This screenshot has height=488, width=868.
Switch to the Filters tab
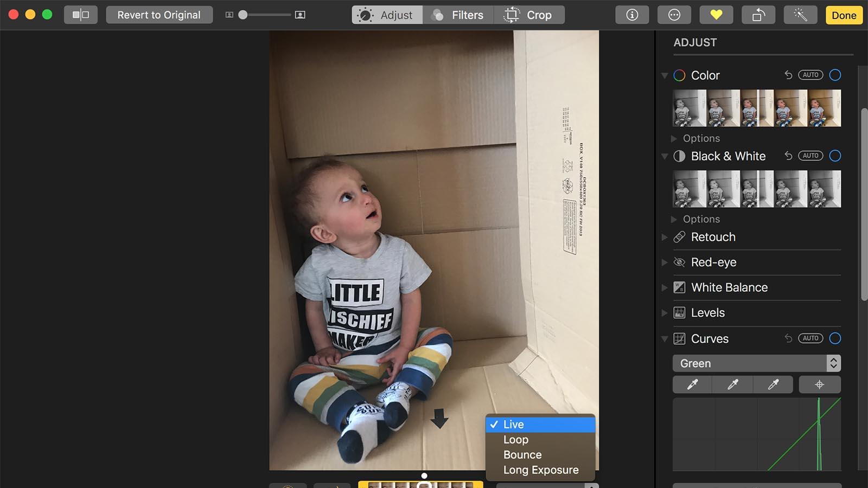(458, 15)
